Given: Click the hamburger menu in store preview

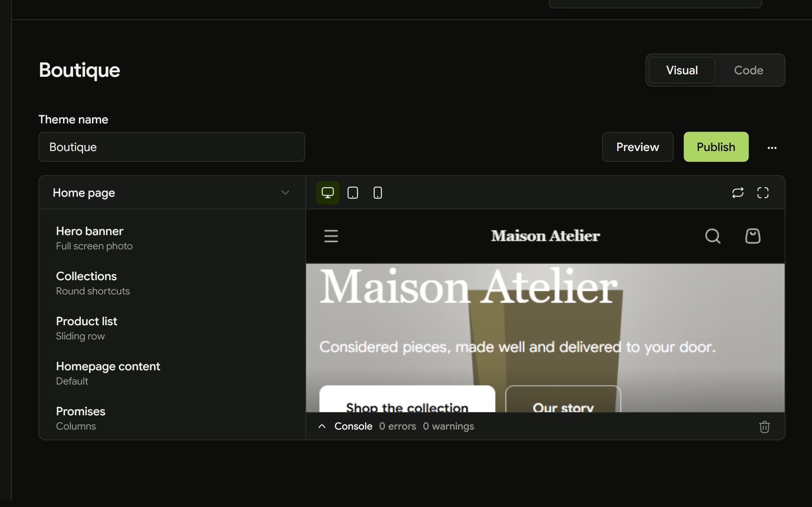Looking at the screenshot, I should point(331,236).
